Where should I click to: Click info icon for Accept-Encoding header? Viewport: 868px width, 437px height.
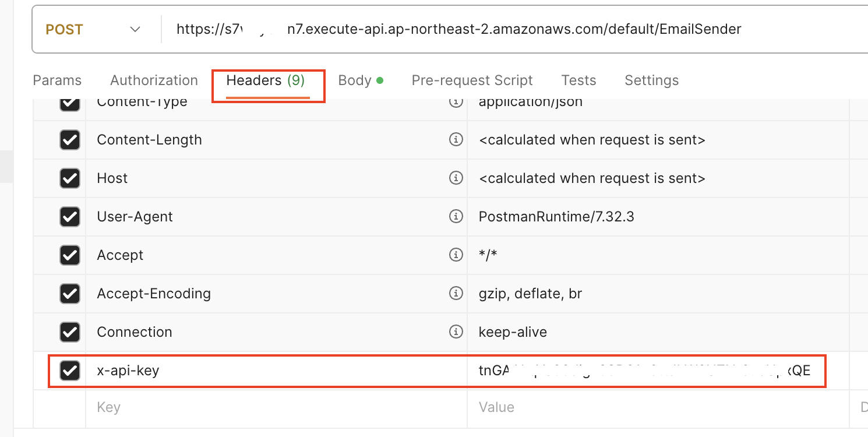pyautogui.click(x=456, y=294)
